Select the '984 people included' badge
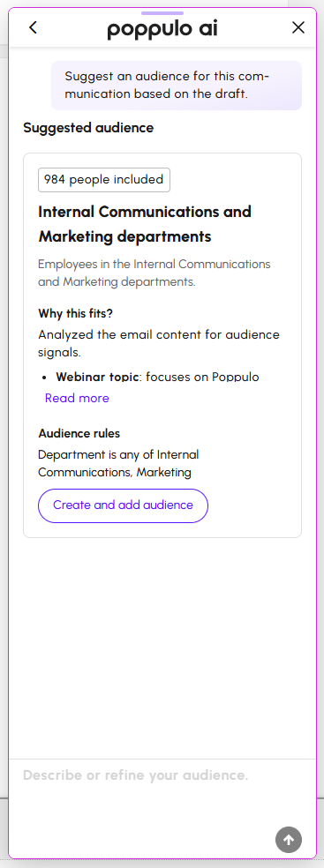 pos(104,180)
